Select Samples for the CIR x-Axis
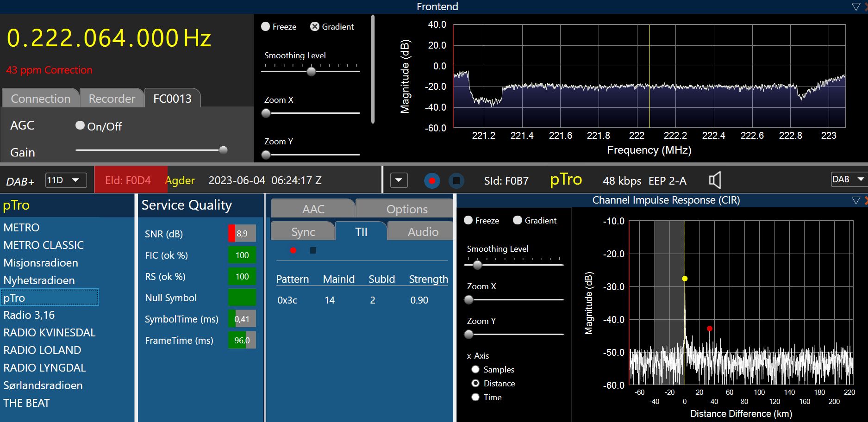 [475, 369]
